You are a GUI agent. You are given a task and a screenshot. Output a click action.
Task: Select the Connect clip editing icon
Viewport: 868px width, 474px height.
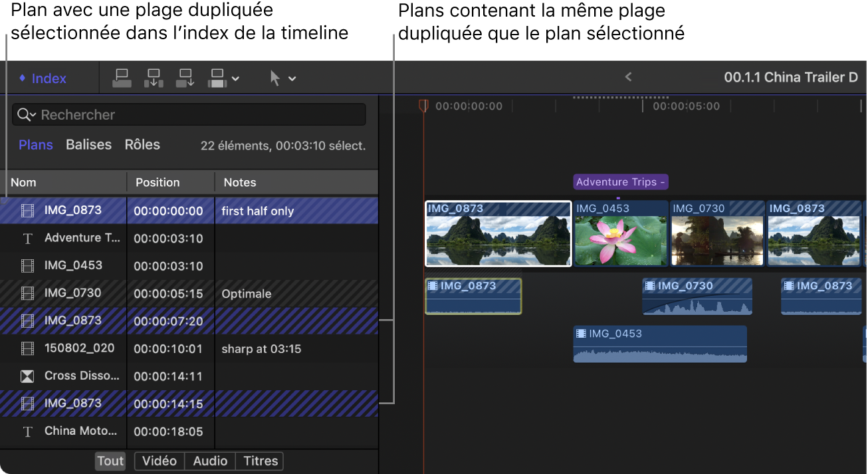tap(122, 78)
